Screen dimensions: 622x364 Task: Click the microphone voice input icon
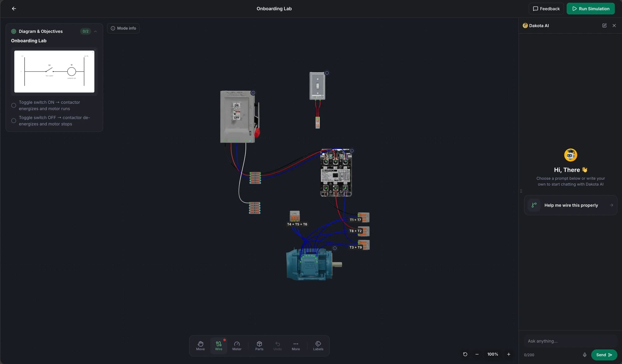click(585, 355)
